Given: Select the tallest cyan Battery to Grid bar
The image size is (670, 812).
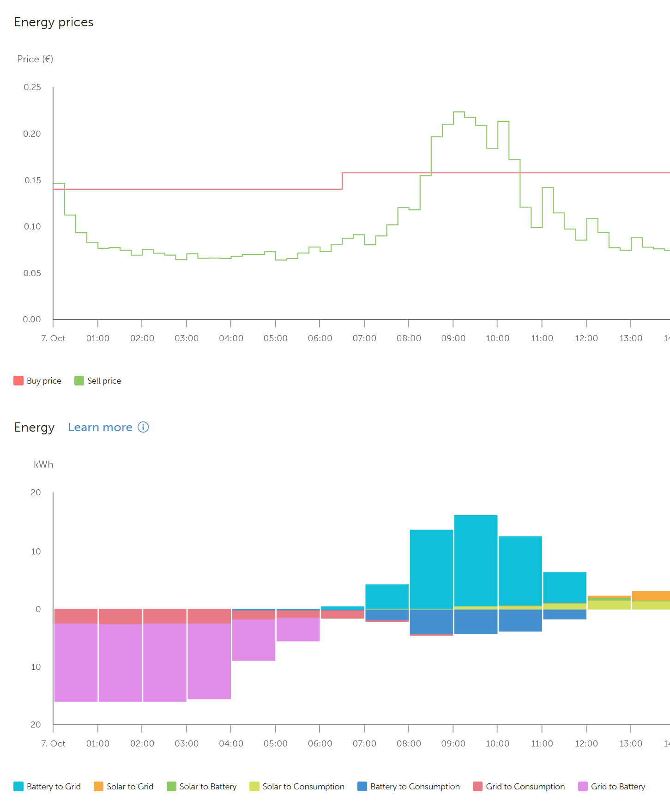Looking at the screenshot, I should 476,560.
